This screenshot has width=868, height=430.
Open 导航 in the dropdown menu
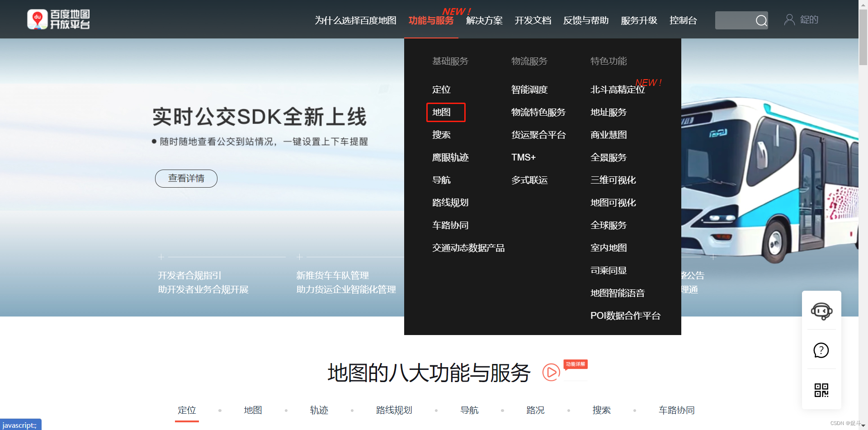pos(441,180)
